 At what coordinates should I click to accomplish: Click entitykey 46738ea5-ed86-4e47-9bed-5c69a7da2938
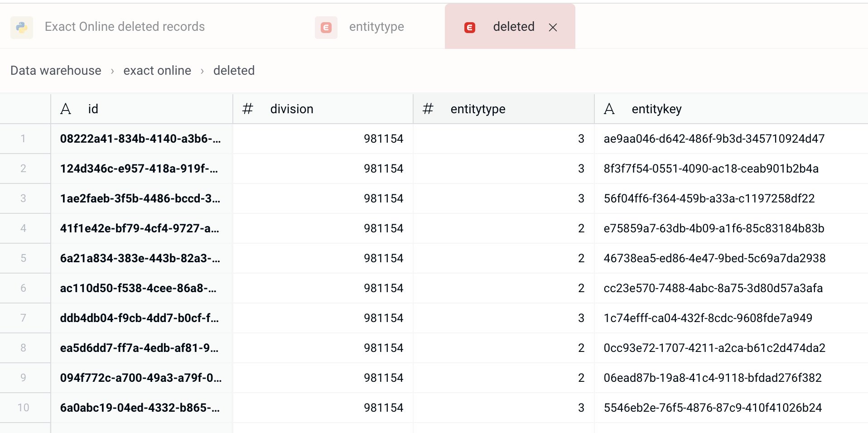(714, 258)
